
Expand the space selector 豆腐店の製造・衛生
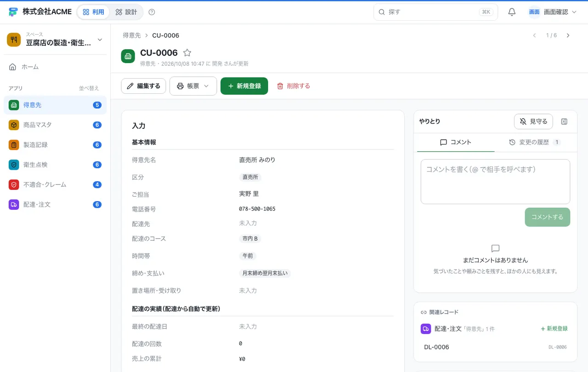click(55, 40)
